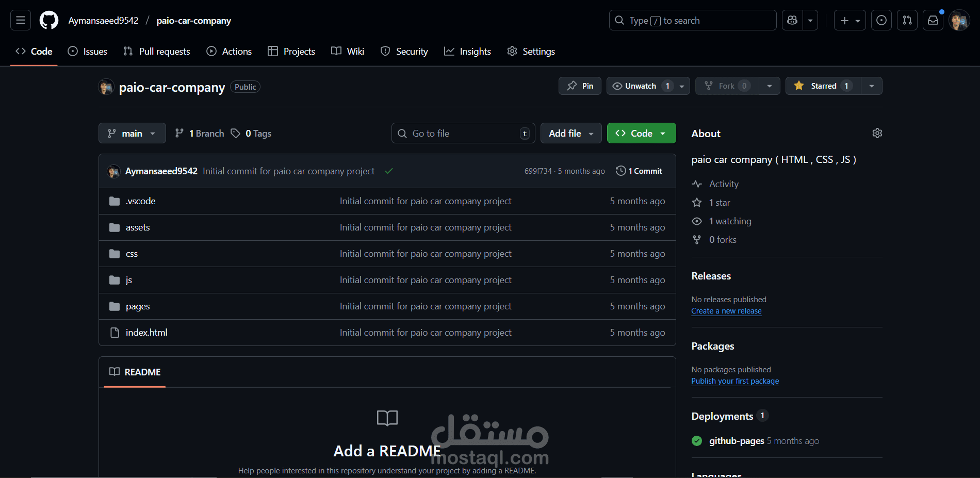Open the Security tab
Screen dimensions: 980x478
point(404,52)
